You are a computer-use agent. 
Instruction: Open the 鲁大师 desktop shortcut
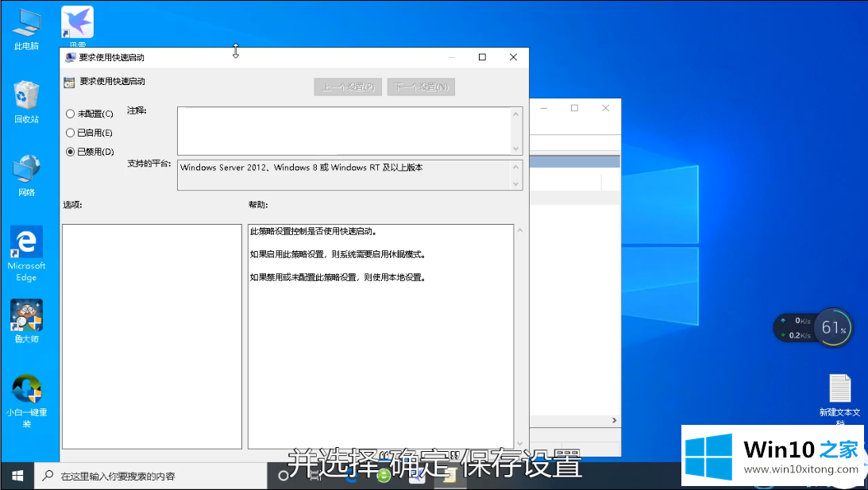pyautogui.click(x=26, y=321)
